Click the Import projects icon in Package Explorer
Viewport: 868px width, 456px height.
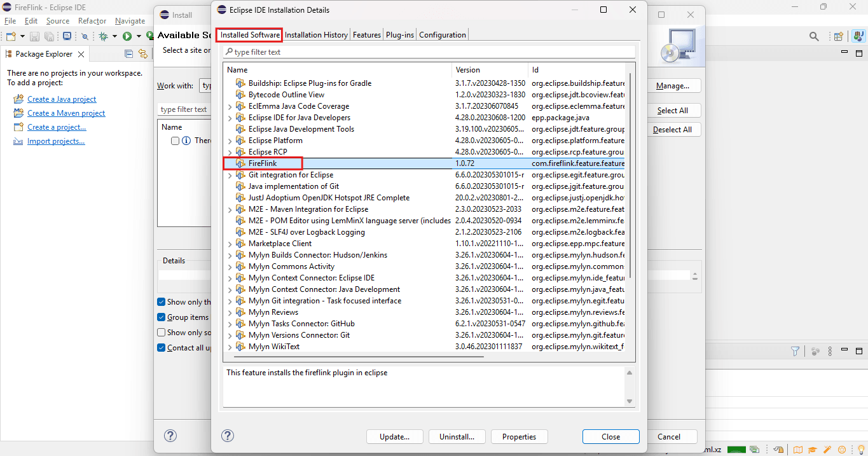click(x=18, y=141)
